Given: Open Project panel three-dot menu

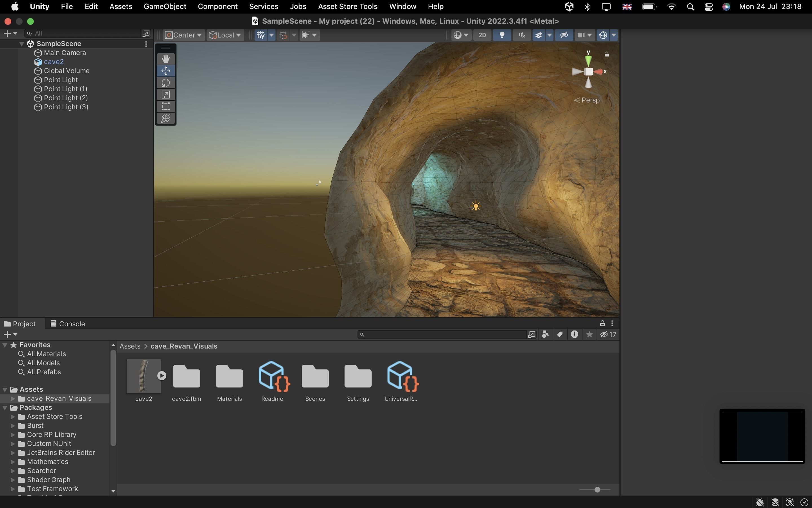Looking at the screenshot, I should [612, 323].
